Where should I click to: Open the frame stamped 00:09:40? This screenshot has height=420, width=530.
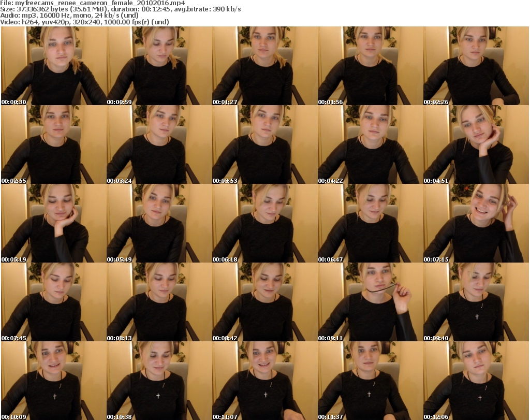[476, 302]
